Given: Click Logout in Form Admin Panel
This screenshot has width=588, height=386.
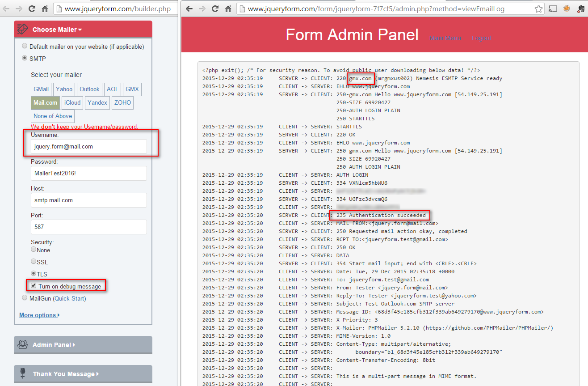Looking at the screenshot, I should click(x=482, y=38).
